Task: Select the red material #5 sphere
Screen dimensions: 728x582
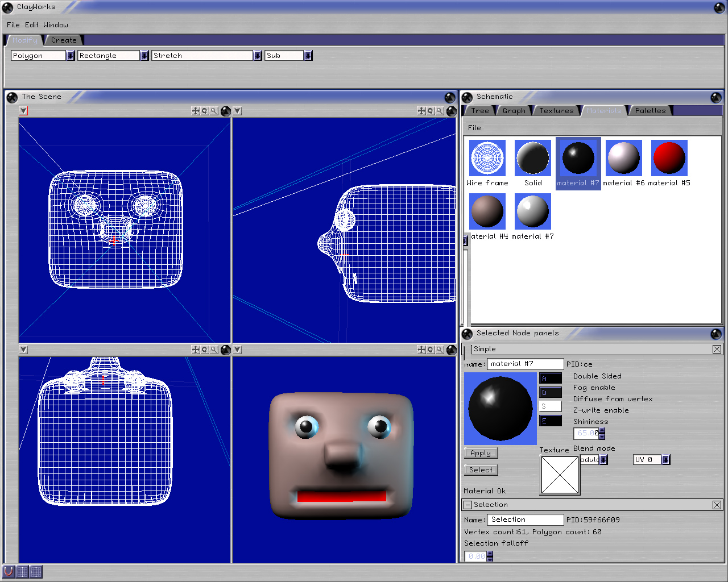Action: (669, 159)
